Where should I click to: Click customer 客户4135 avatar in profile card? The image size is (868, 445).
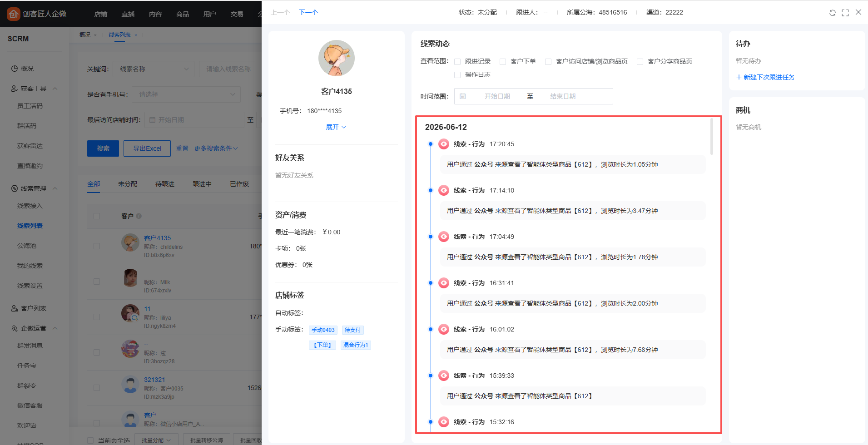(x=337, y=58)
